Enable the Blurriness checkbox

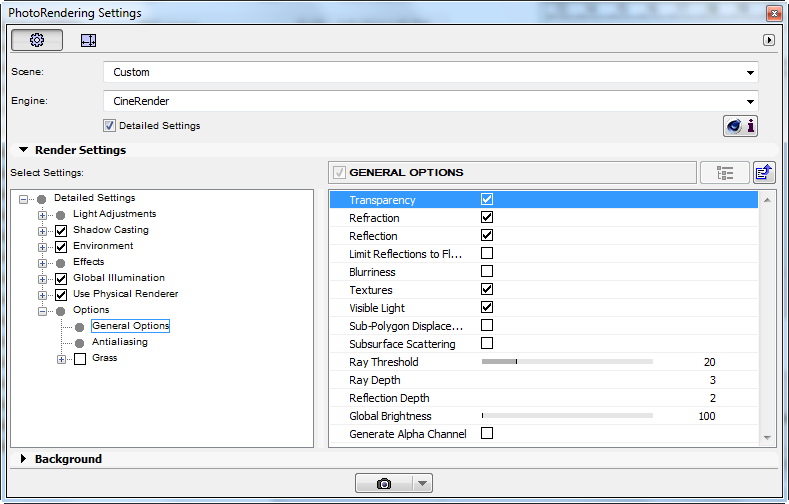487,271
